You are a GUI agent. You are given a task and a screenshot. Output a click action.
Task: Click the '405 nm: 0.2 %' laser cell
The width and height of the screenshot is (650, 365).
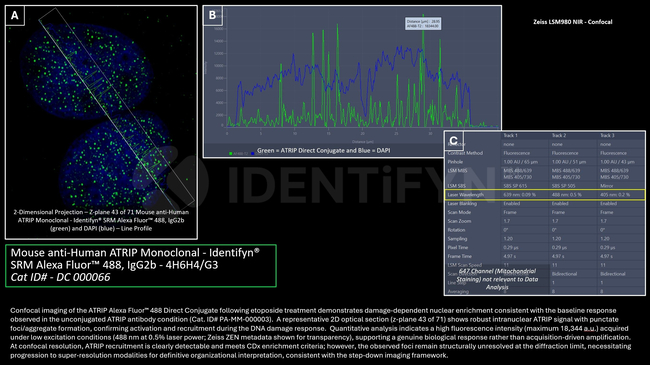[615, 195]
